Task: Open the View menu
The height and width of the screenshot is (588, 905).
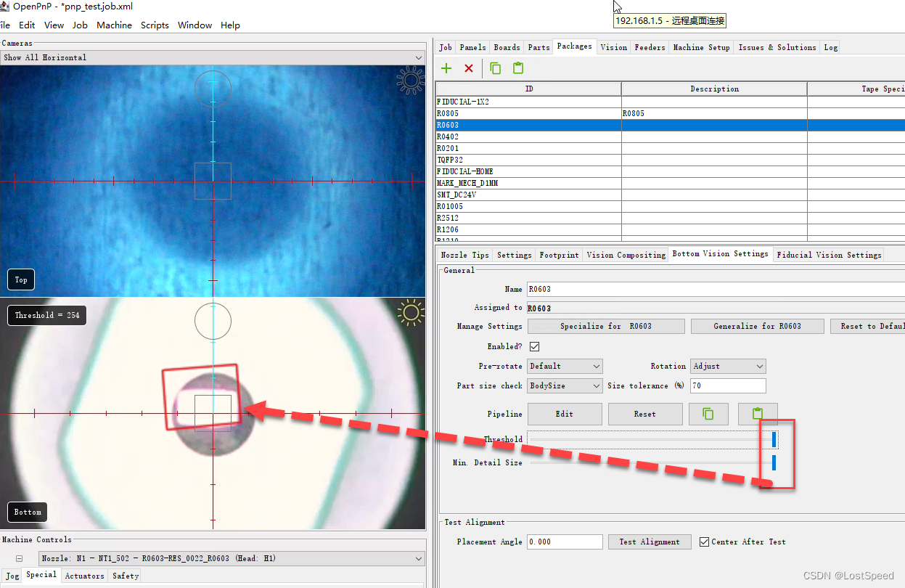Action: pyautogui.click(x=54, y=25)
